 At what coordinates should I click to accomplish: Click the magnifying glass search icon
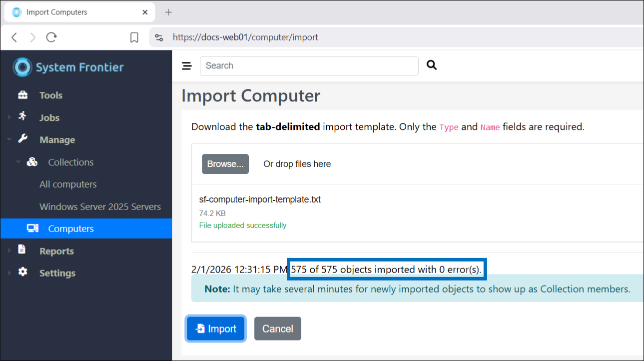[432, 65]
